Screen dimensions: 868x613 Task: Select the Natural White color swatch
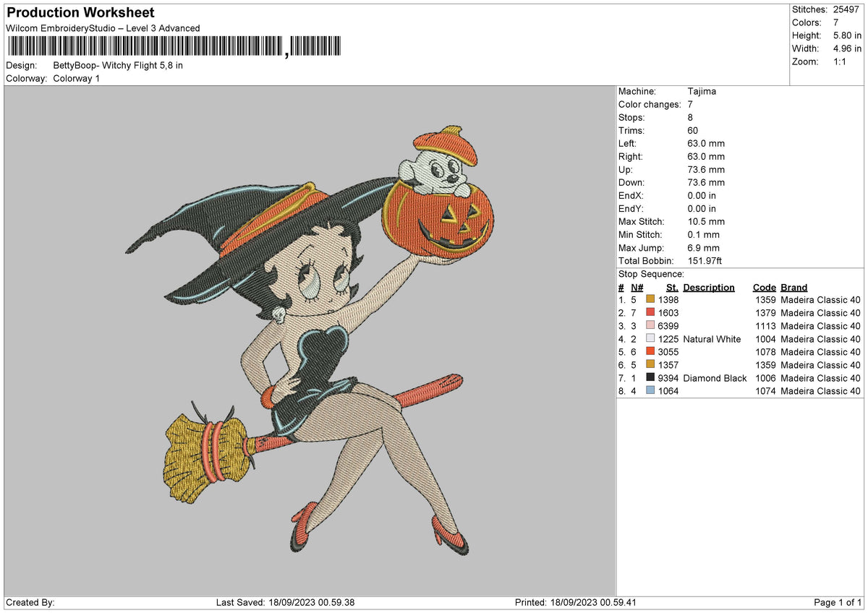pyautogui.click(x=650, y=338)
